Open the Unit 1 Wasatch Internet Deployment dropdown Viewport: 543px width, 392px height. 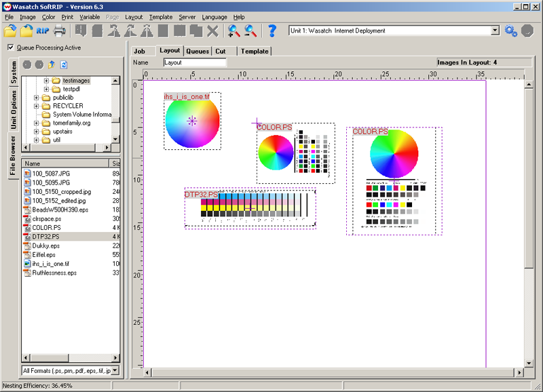[x=495, y=31]
